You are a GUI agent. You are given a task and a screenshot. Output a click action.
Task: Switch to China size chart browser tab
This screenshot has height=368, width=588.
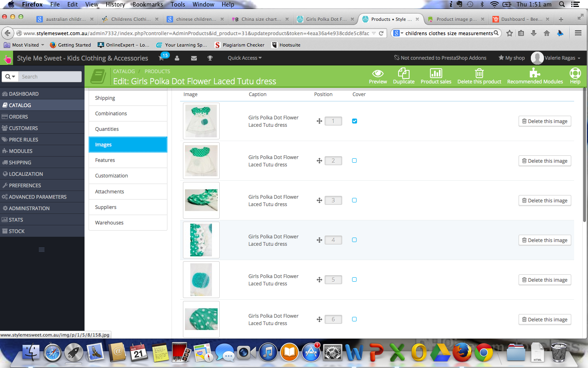[261, 19]
